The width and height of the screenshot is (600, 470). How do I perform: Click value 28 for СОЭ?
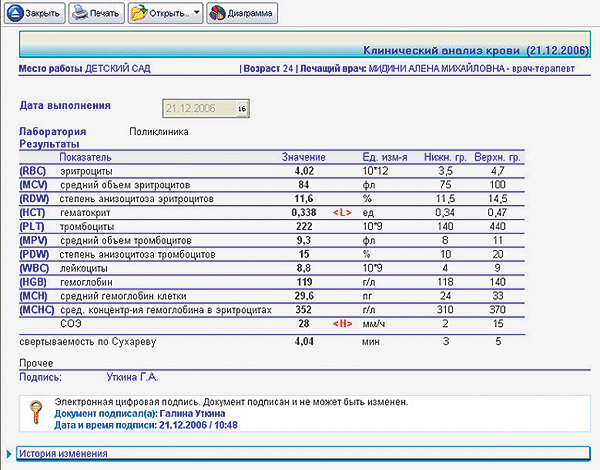tap(304, 324)
